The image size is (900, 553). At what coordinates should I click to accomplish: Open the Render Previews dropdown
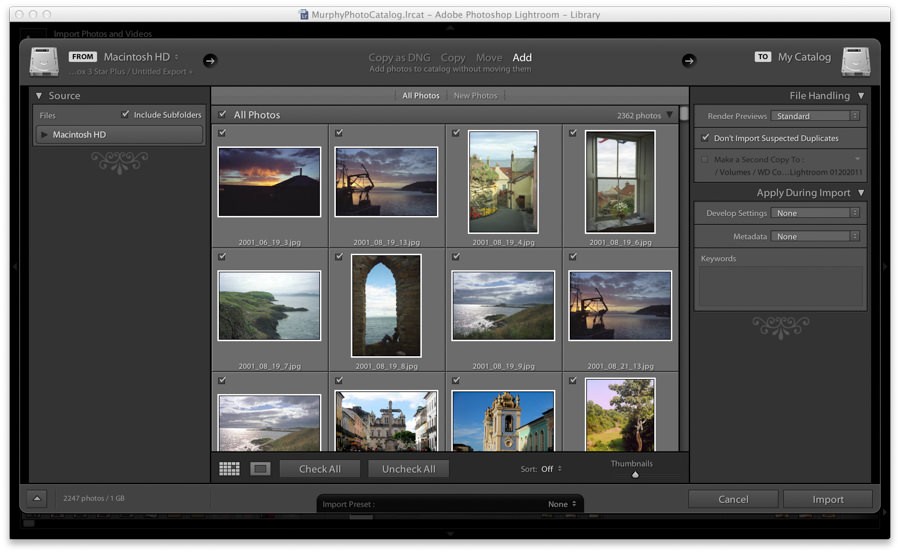[x=815, y=116]
